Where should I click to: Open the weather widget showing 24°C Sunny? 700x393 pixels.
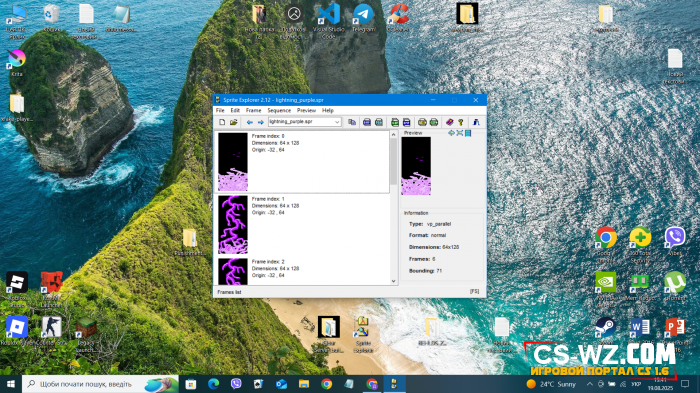click(551, 384)
